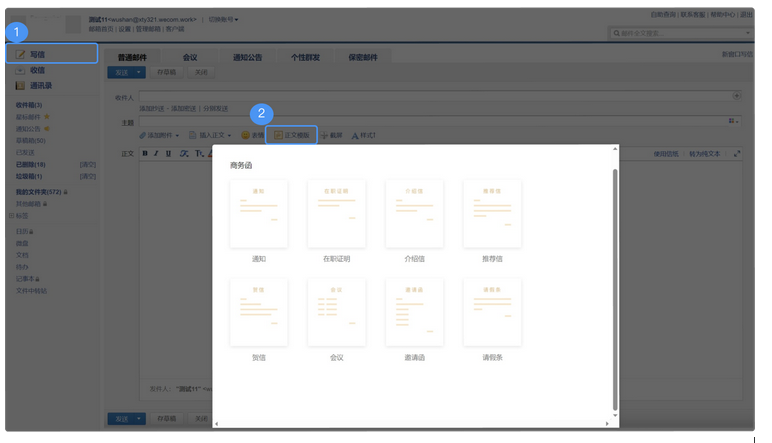Expand the 插入正文 dropdown
The image size is (772, 443).
click(x=211, y=135)
